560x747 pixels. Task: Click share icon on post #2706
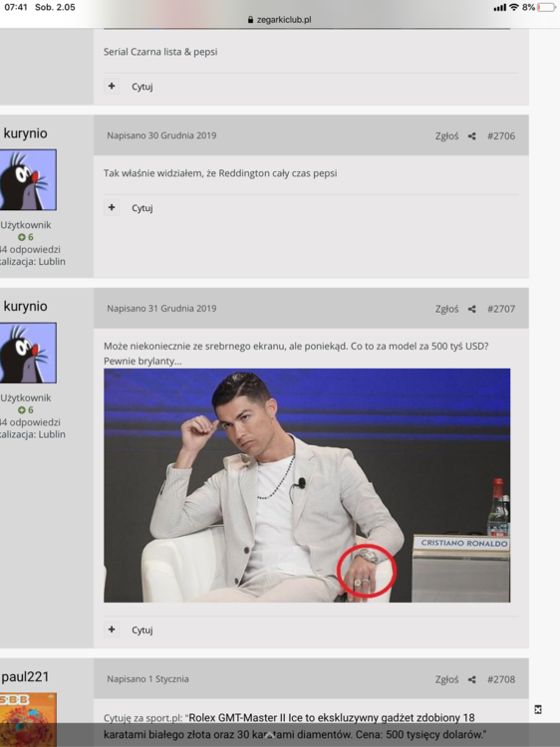[x=472, y=136]
